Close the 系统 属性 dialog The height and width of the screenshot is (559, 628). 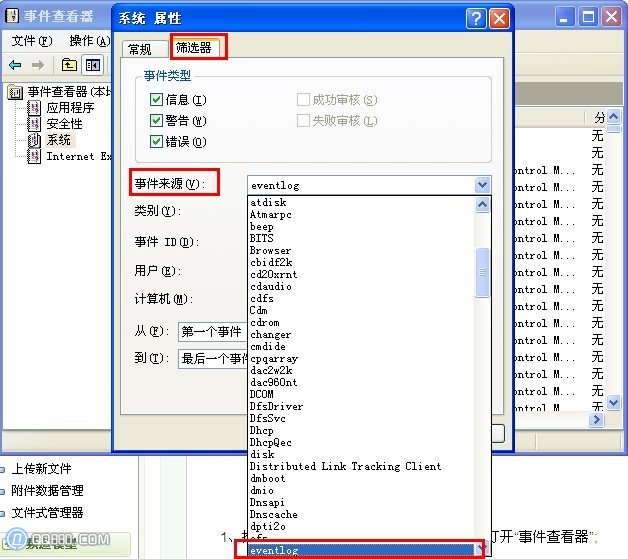click(x=499, y=18)
